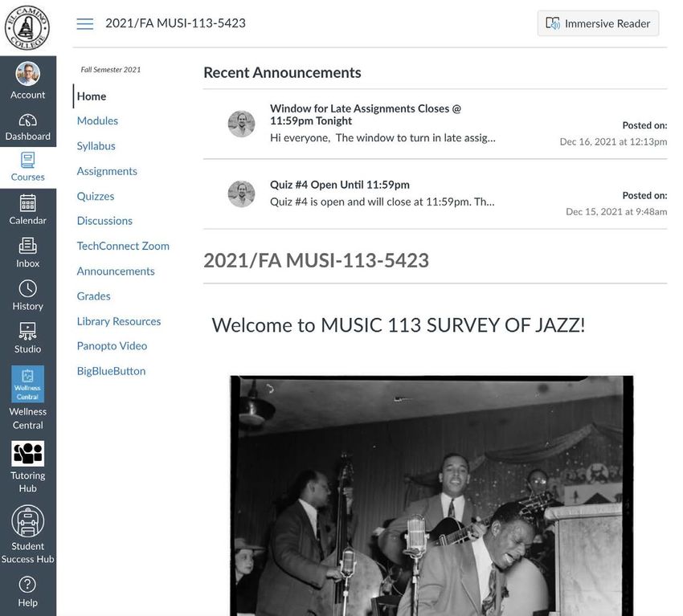Click author avatar beside Late Assignments announcement
The image size is (683, 616).
[241, 124]
